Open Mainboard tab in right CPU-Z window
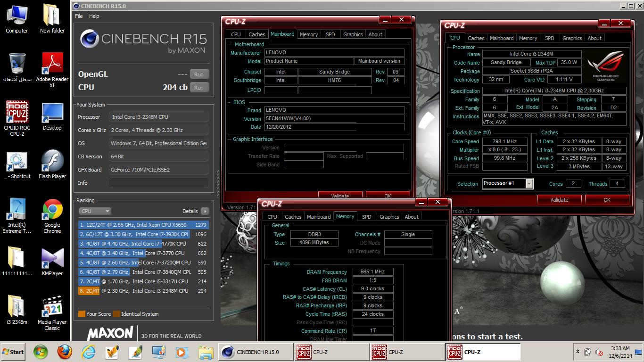The width and height of the screenshot is (644, 362). (502, 38)
